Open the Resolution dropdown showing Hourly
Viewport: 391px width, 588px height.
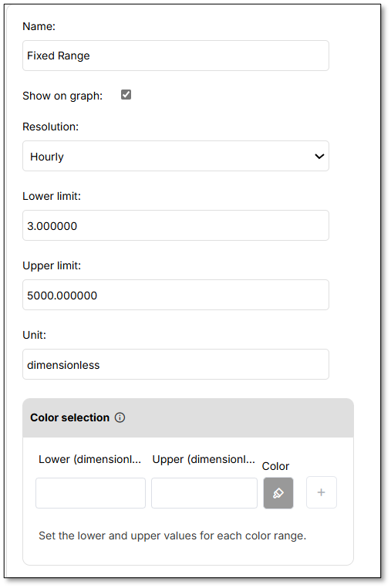tap(176, 156)
